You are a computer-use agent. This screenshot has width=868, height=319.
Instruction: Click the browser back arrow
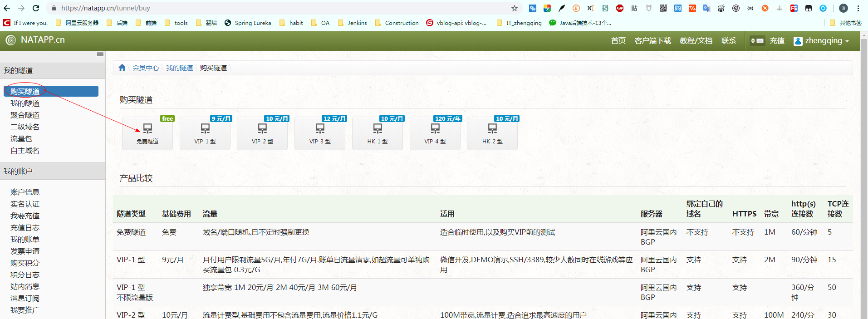point(7,8)
